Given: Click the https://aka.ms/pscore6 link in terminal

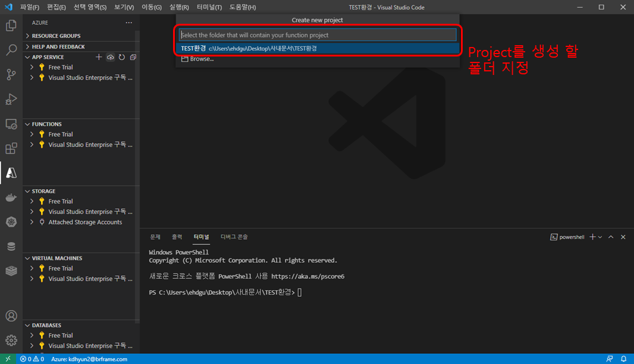Looking at the screenshot, I should point(307,276).
